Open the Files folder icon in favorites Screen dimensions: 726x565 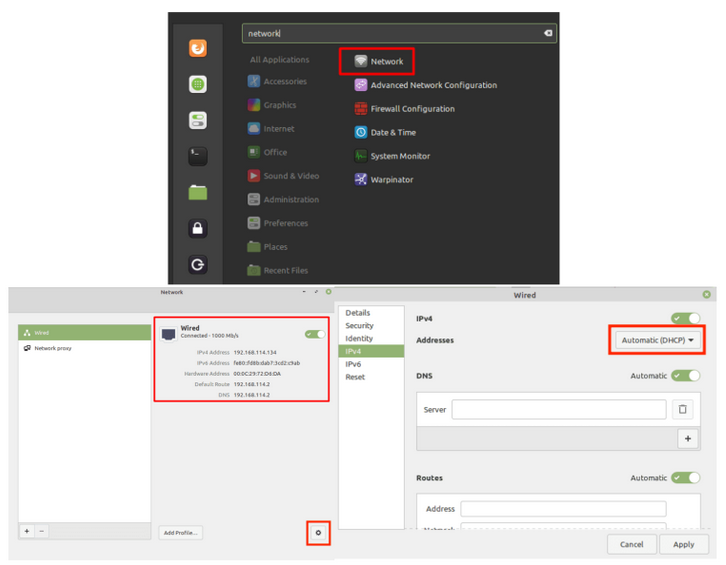pos(198,192)
